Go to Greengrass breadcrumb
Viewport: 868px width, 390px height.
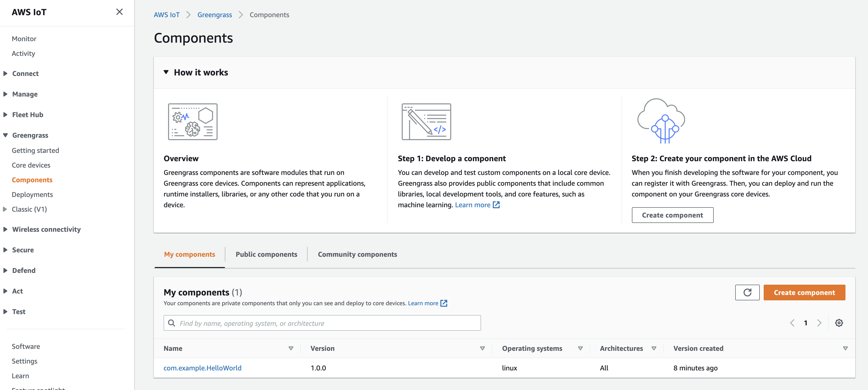coord(215,15)
